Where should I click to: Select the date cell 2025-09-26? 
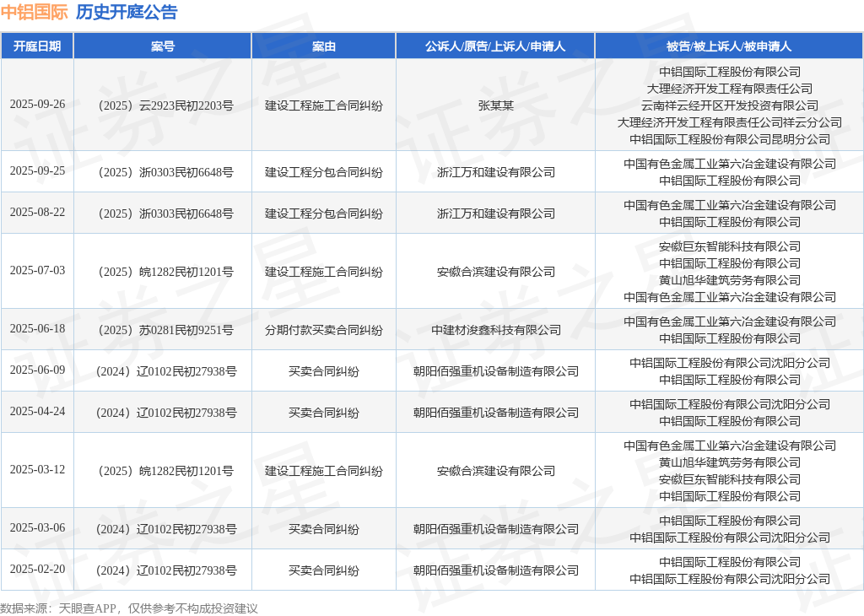tap(37, 104)
